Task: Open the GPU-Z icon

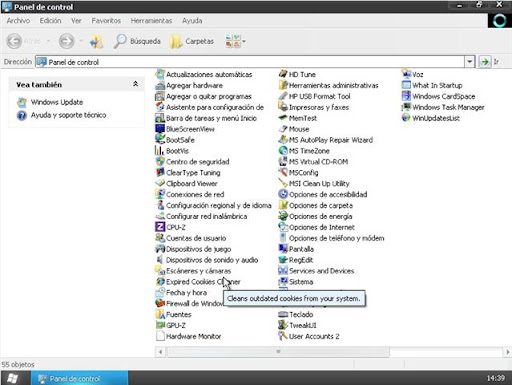Action: pos(160,325)
